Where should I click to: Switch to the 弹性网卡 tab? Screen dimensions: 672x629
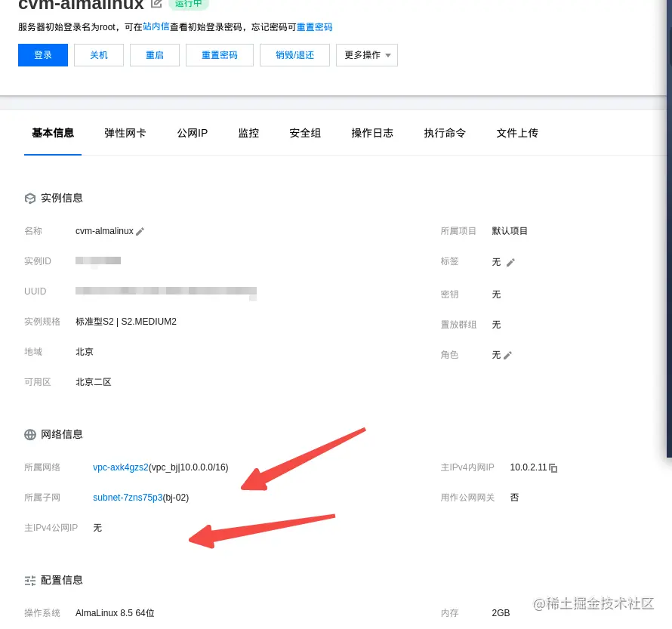coord(125,133)
